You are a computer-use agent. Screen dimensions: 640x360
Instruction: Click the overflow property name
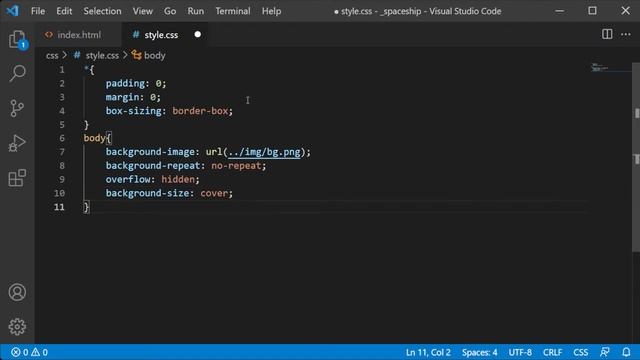coord(128,179)
